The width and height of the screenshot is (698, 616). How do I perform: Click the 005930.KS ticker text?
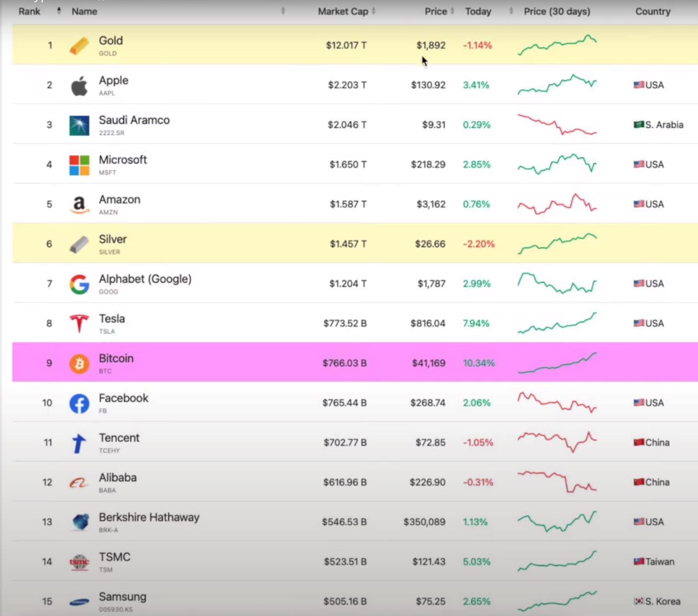pos(116,610)
